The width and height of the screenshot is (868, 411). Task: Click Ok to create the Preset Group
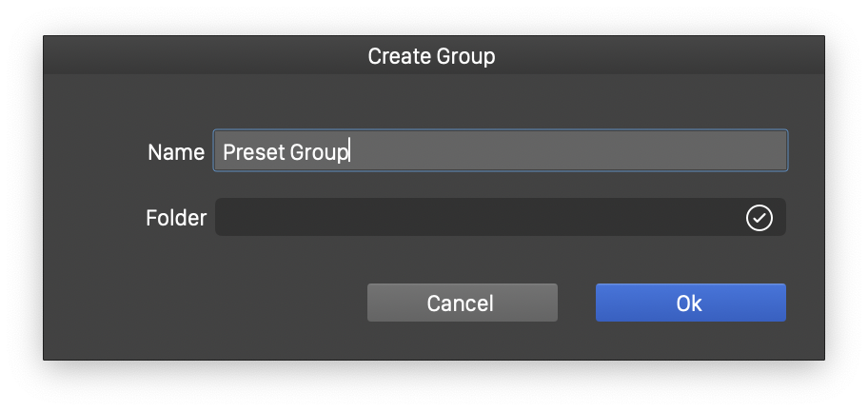(690, 303)
